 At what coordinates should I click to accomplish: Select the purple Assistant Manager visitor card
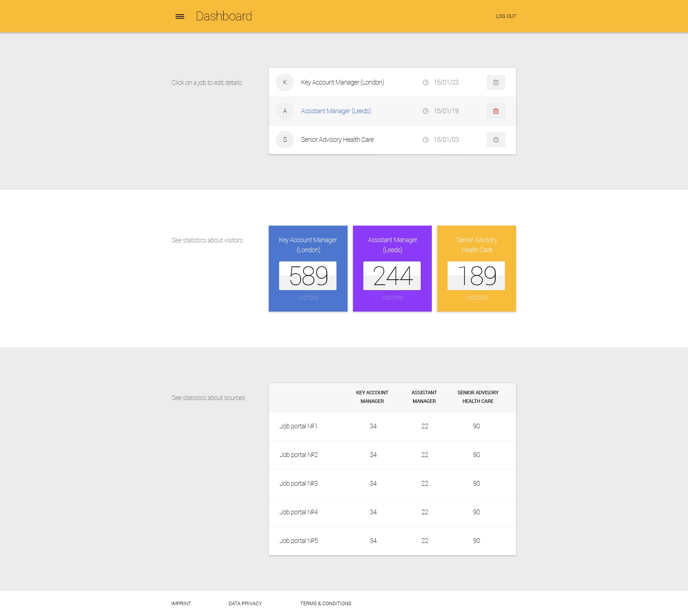tap(392, 269)
